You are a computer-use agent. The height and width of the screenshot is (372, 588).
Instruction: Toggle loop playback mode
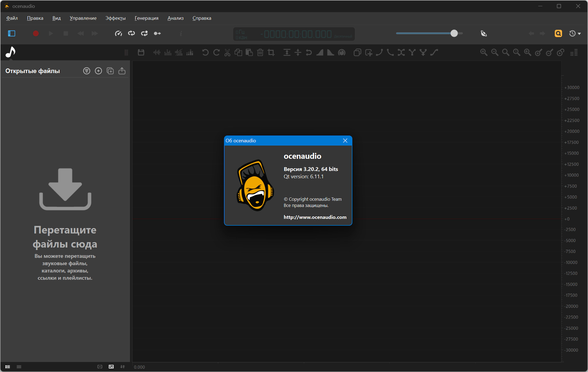pyautogui.click(x=131, y=33)
